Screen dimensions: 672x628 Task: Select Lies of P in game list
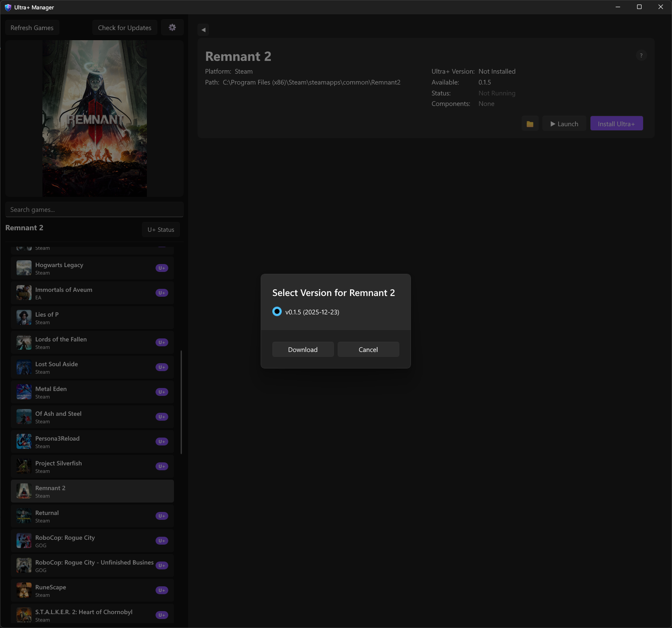tap(92, 317)
